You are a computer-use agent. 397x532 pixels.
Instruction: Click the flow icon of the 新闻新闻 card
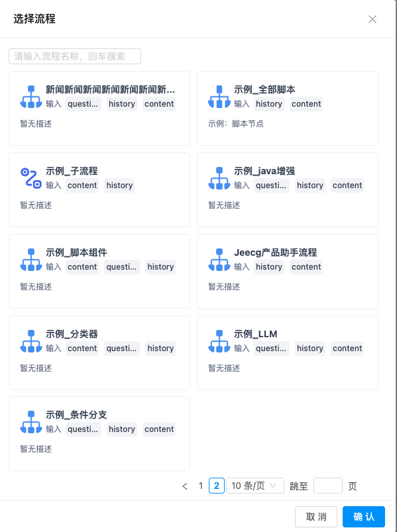pos(31,97)
